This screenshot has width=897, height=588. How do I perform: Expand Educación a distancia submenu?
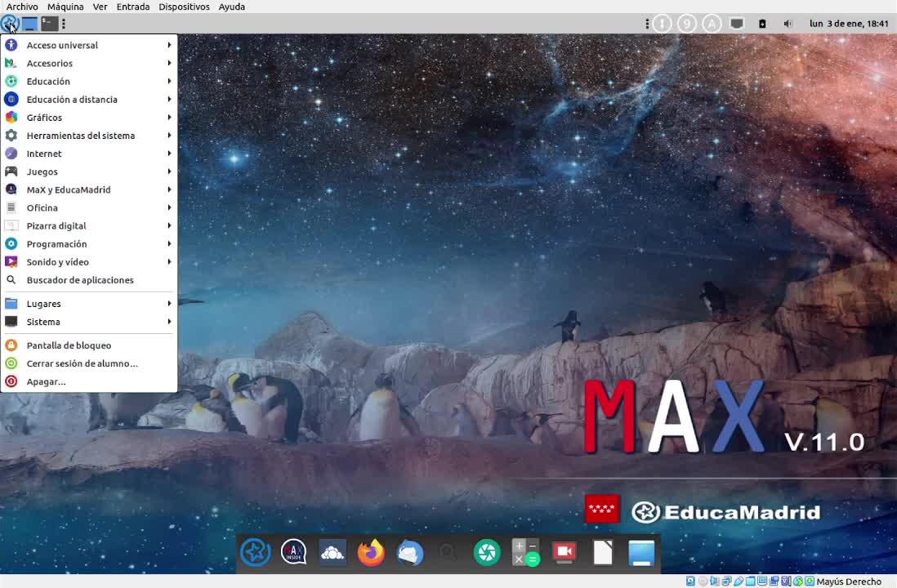(89, 100)
